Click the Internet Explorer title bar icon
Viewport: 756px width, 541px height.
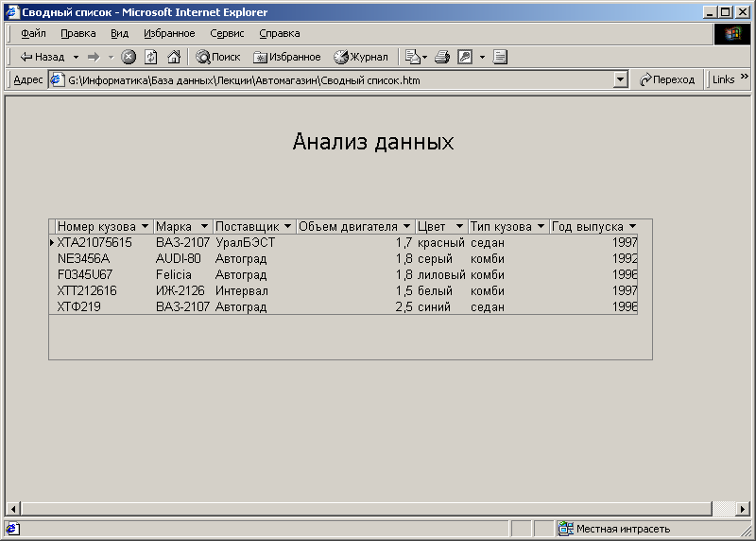[12, 12]
